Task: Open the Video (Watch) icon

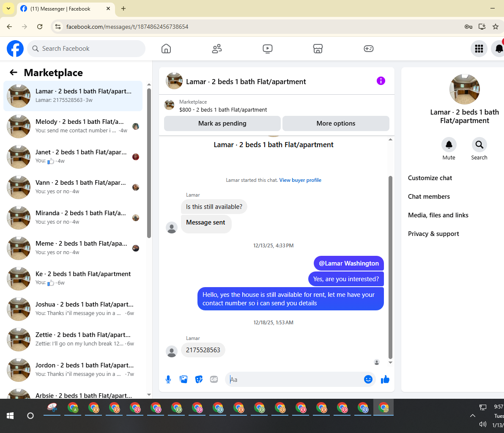Action: click(x=267, y=49)
